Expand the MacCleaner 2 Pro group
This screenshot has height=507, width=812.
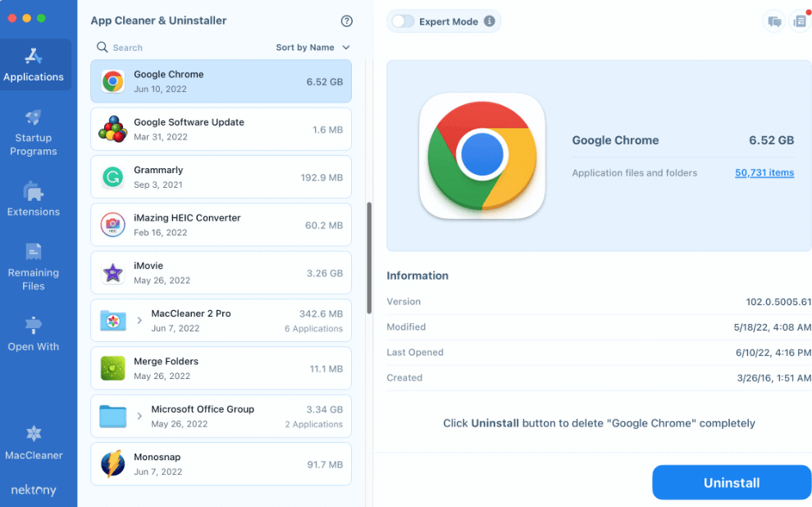point(139,321)
